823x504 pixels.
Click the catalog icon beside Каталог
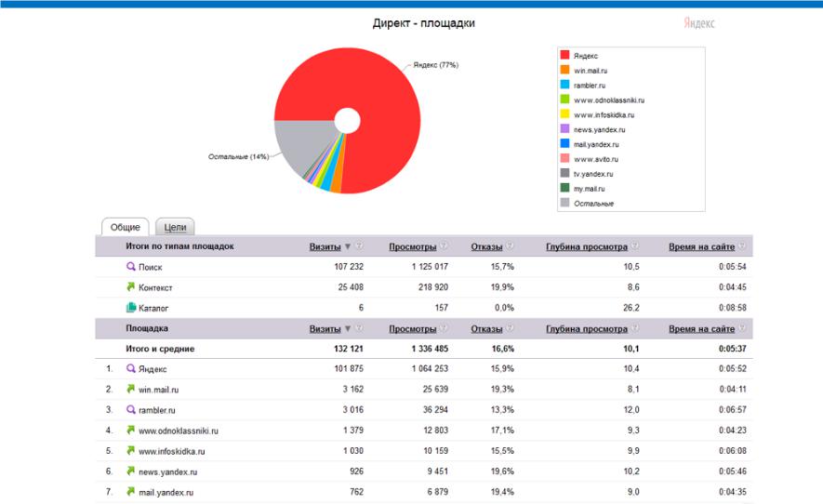(x=131, y=307)
